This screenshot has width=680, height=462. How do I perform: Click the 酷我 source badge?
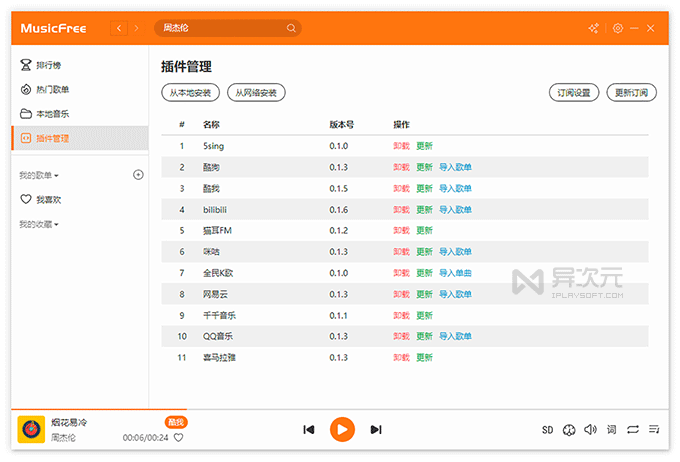click(x=176, y=422)
